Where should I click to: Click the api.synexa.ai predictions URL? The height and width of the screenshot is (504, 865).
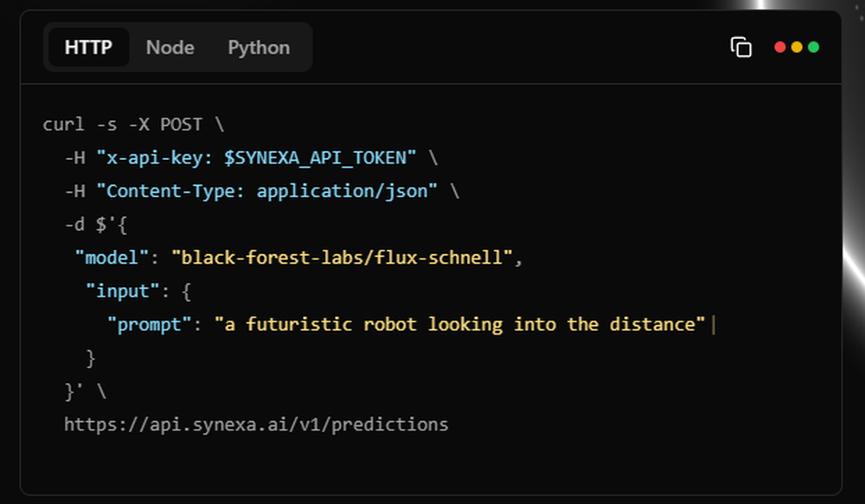click(x=256, y=424)
